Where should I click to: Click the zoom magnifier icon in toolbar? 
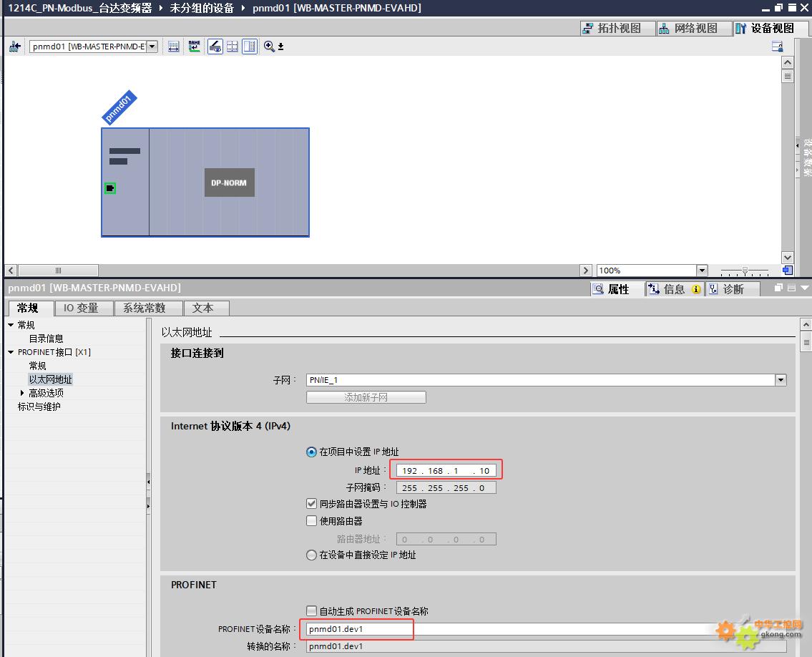tap(270, 47)
